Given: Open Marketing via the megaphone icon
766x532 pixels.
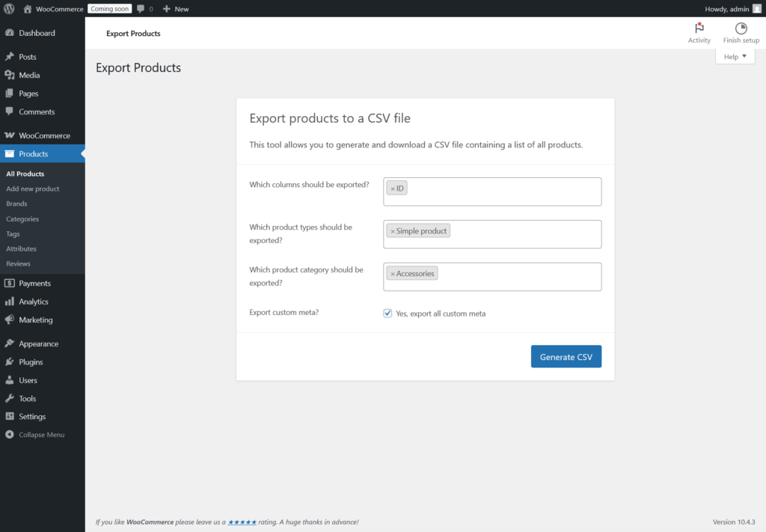Looking at the screenshot, I should pos(10,320).
